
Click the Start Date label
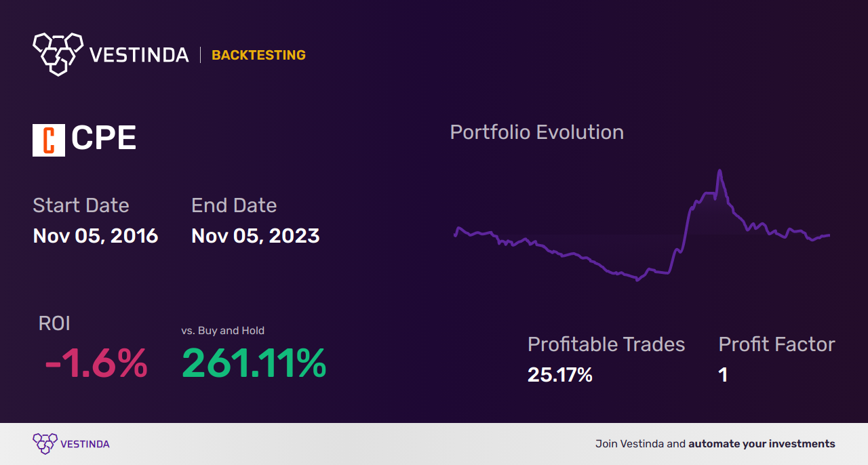point(81,205)
